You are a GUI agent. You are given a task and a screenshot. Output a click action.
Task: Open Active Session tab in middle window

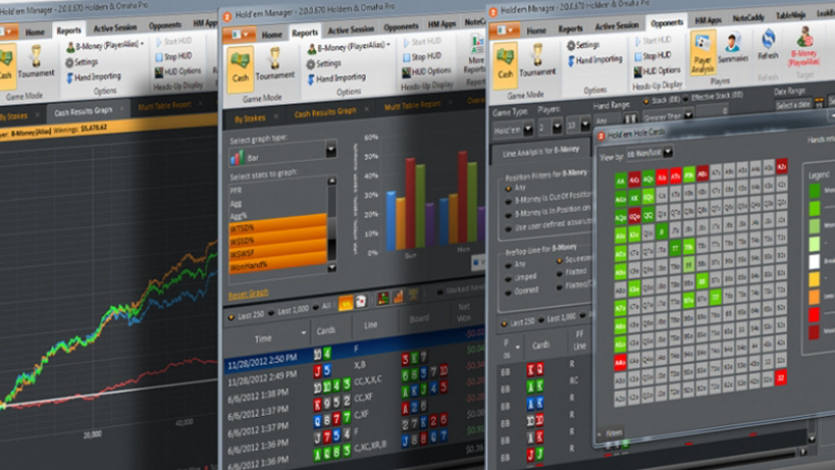350,30
